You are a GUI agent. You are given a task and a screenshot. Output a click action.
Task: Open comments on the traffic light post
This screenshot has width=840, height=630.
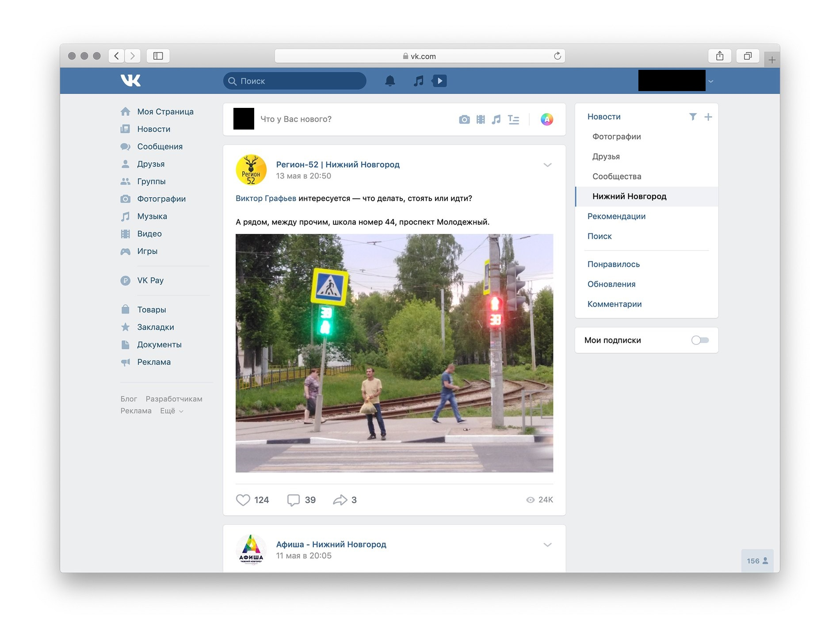click(x=294, y=500)
